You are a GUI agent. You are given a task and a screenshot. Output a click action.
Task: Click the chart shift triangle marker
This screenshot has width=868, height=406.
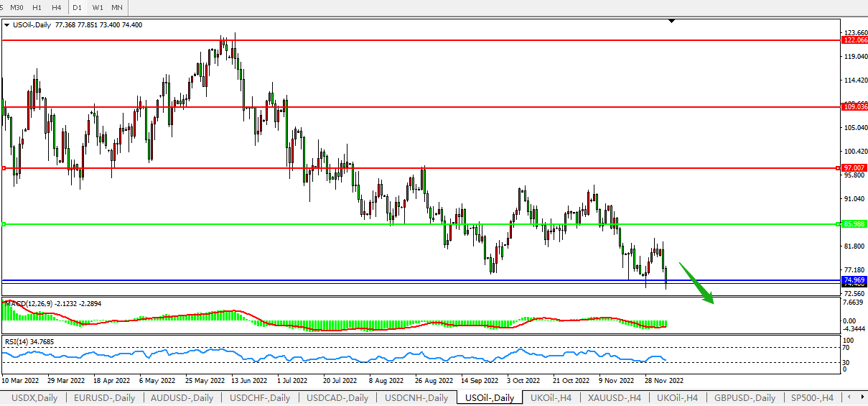click(671, 22)
